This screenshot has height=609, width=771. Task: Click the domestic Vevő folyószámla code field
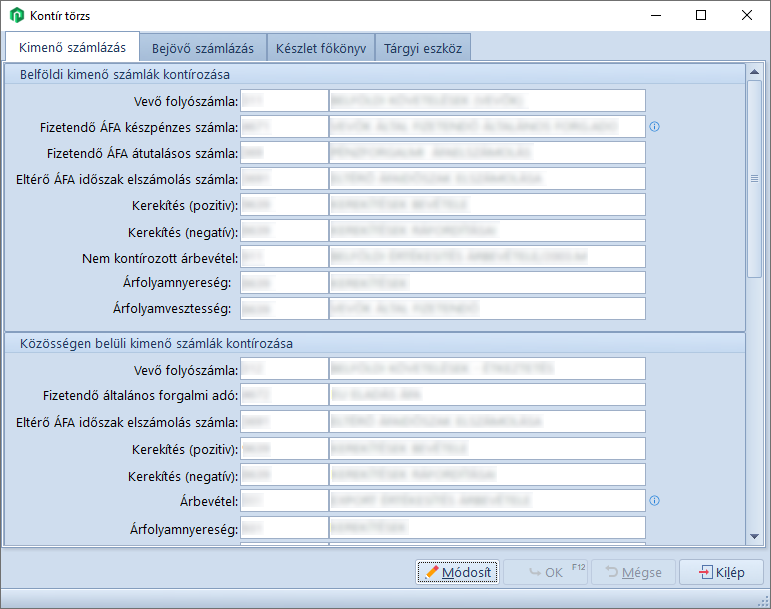tap(283, 101)
